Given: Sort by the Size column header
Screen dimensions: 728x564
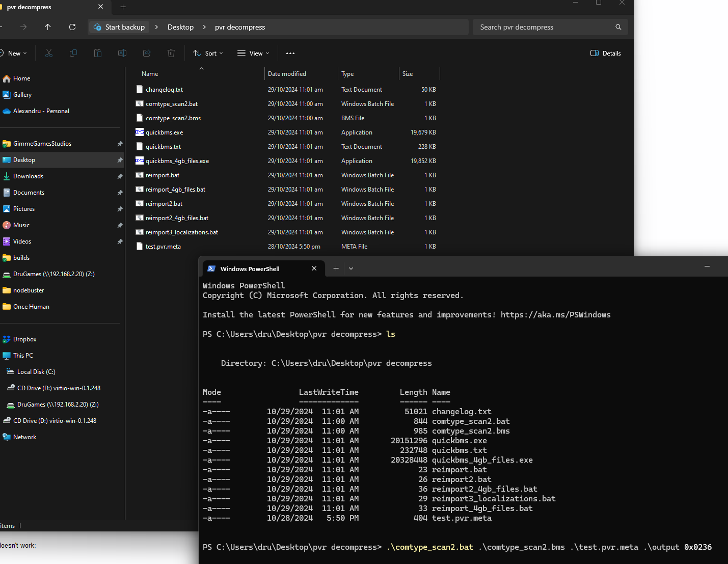Looking at the screenshot, I should (x=419, y=74).
